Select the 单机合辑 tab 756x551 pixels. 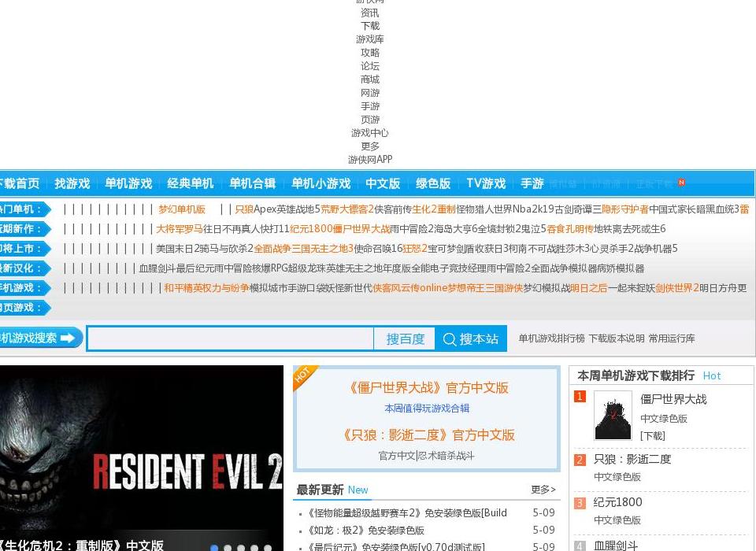click(x=253, y=183)
